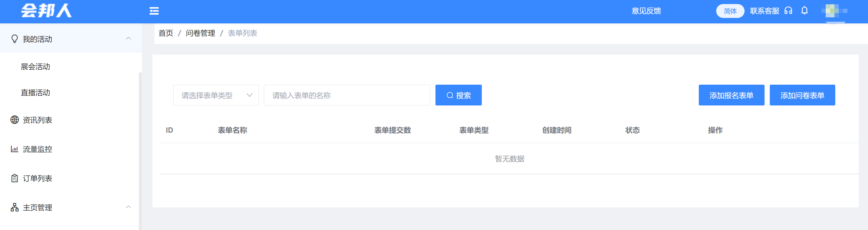Click the form name search input field

point(347,95)
